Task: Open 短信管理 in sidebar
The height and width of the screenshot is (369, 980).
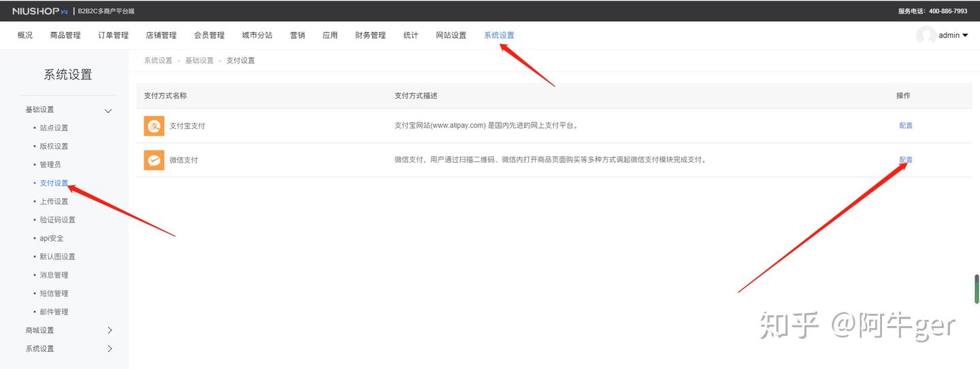Action: click(x=54, y=293)
